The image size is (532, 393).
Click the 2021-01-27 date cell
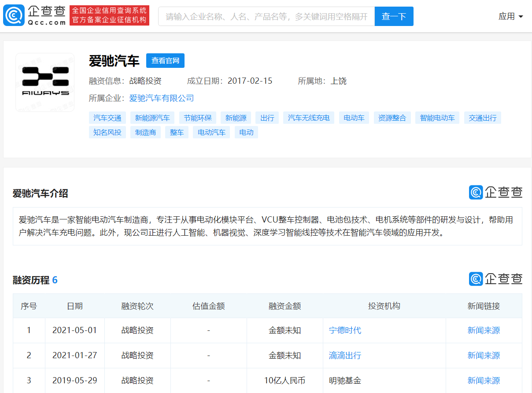pyautogui.click(x=75, y=356)
